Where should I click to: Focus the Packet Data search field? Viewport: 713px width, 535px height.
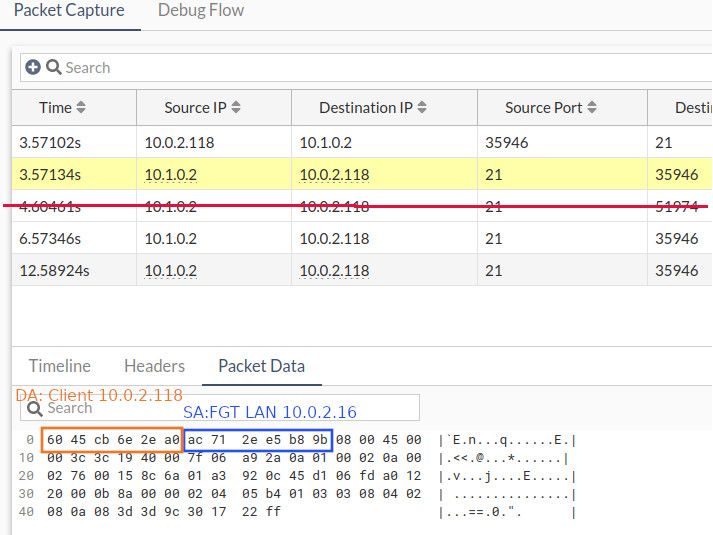pos(220,408)
